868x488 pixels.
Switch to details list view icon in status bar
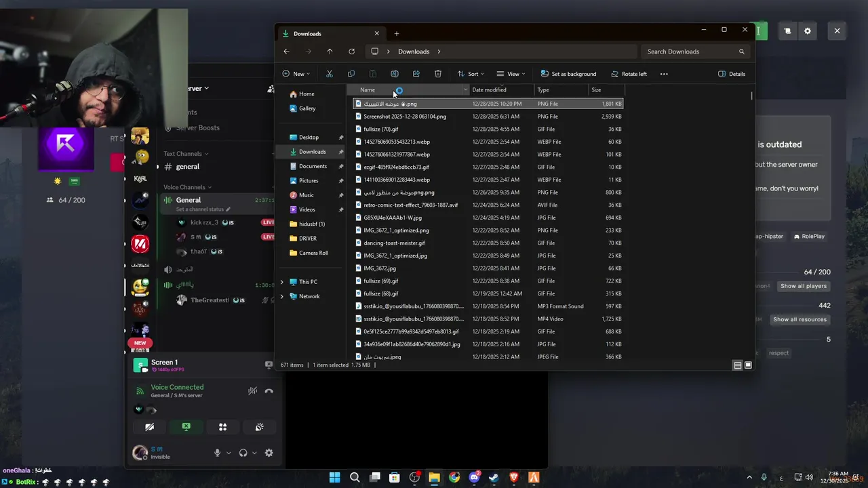pyautogui.click(x=738, y=365)
